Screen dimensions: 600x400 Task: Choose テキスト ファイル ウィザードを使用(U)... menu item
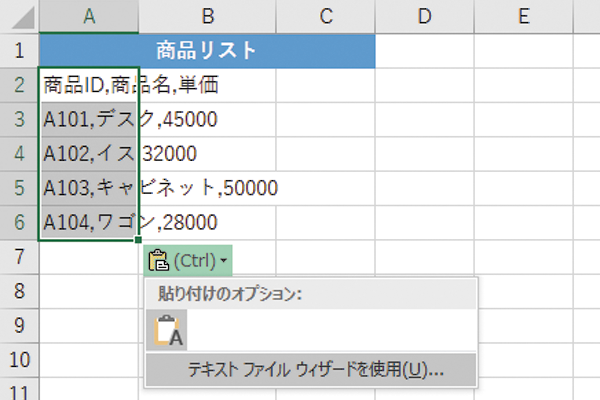tap(311, 370)
